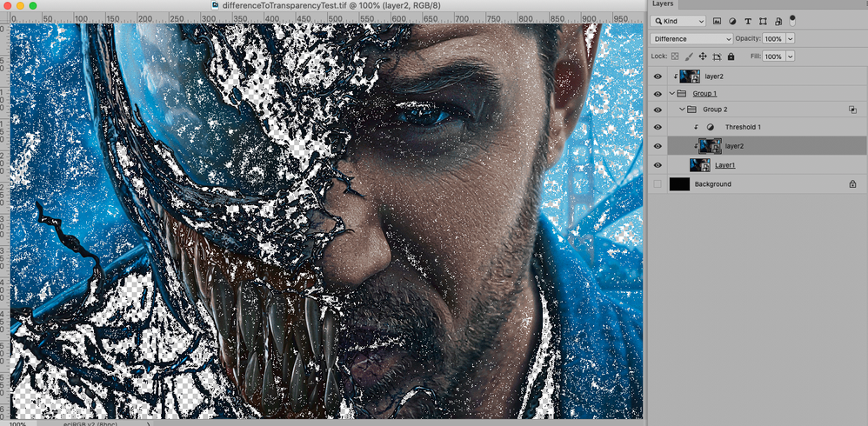
Task: Prevent auto-nesting with artboard lock icon
Action: click(717, 57)
